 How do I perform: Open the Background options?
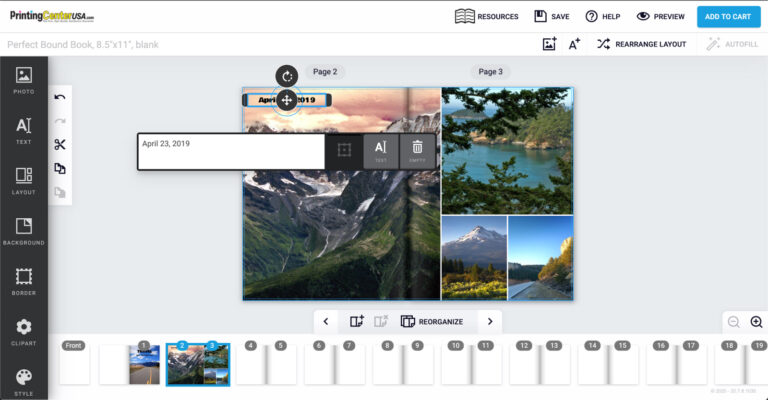24,231
